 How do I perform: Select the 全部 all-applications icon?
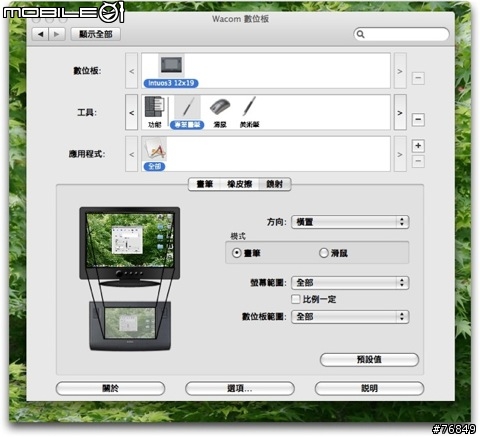(155, 149)
